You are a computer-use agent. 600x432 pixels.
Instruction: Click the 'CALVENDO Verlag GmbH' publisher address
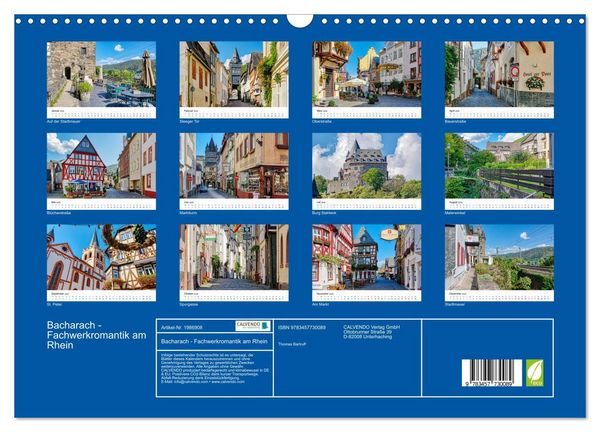(372, 332)
